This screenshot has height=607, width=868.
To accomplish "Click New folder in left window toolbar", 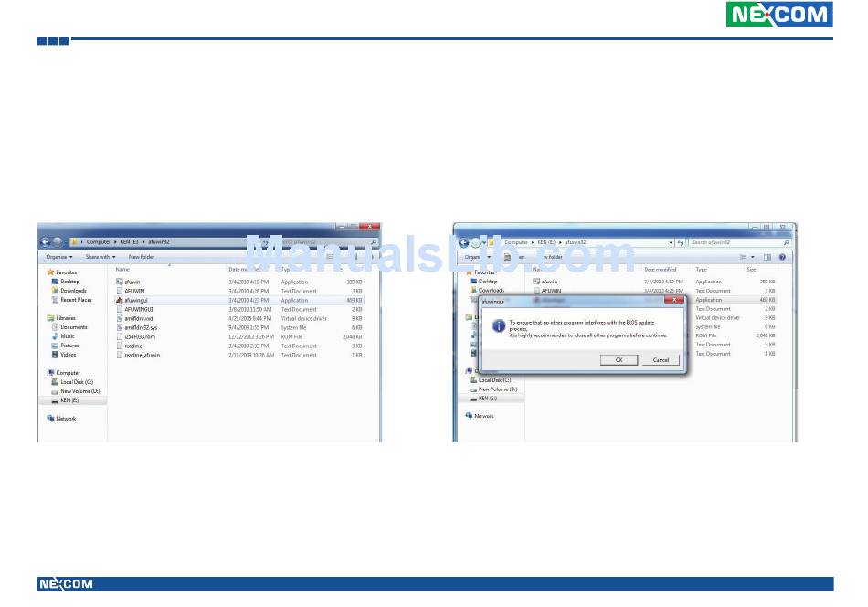I will pyautogui.click(x=141, y=257).
